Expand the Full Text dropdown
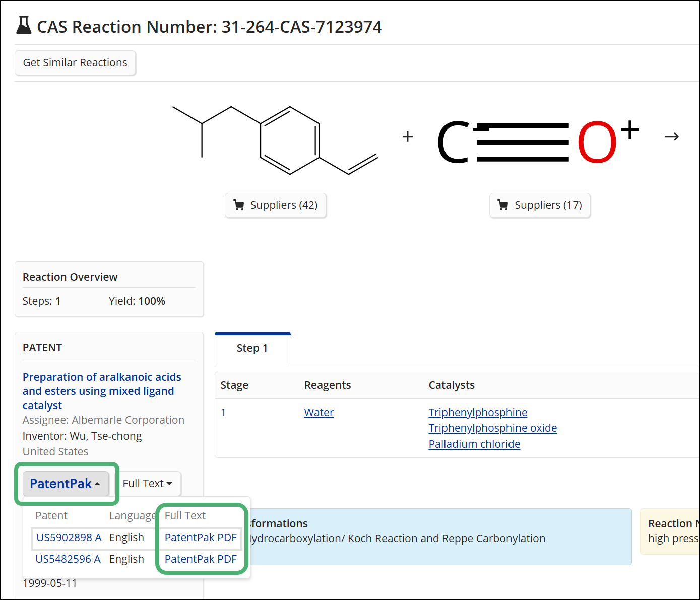Image resolution: width=700 pixels, height=600 pixels. pyautogui.click(x=147, y=484)
